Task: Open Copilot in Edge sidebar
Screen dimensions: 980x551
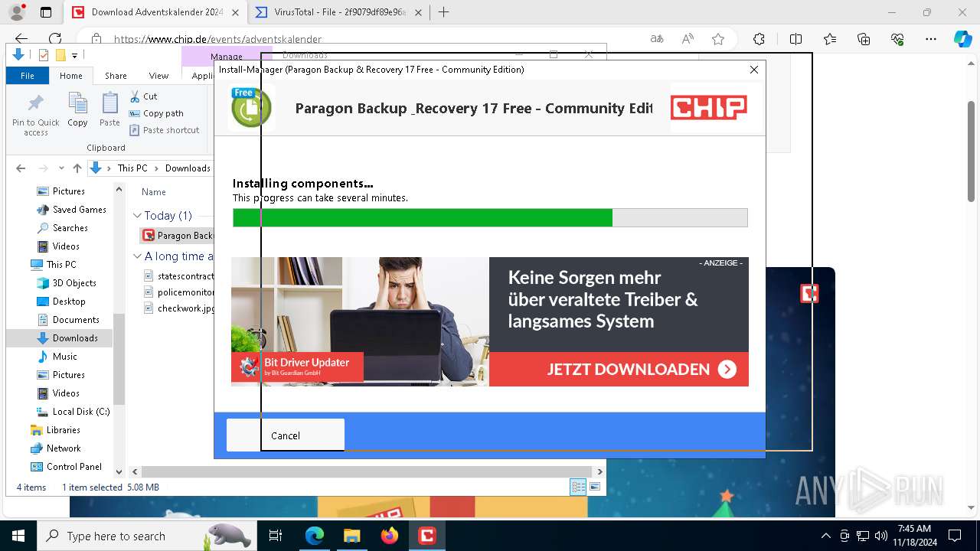Action: coord(962,39)
